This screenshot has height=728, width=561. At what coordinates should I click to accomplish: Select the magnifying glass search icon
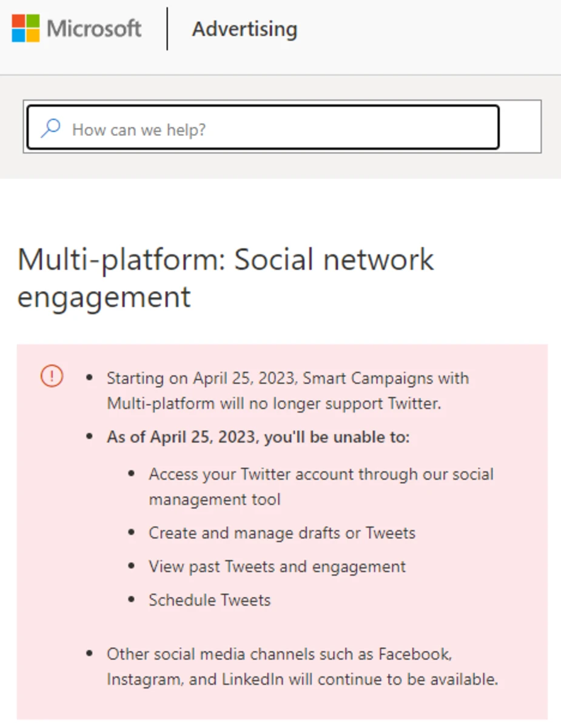(50, 128)
